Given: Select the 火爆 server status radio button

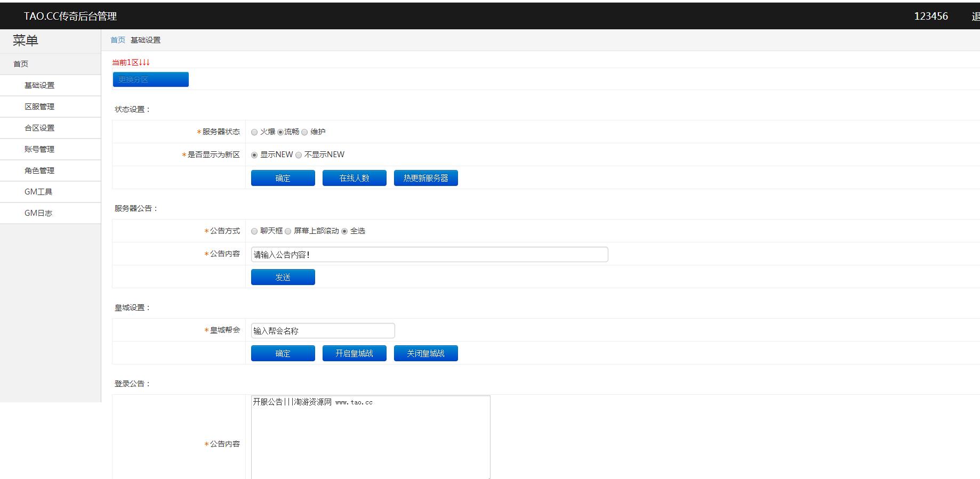Looking at the screenshot, I should tap(254, 132).
